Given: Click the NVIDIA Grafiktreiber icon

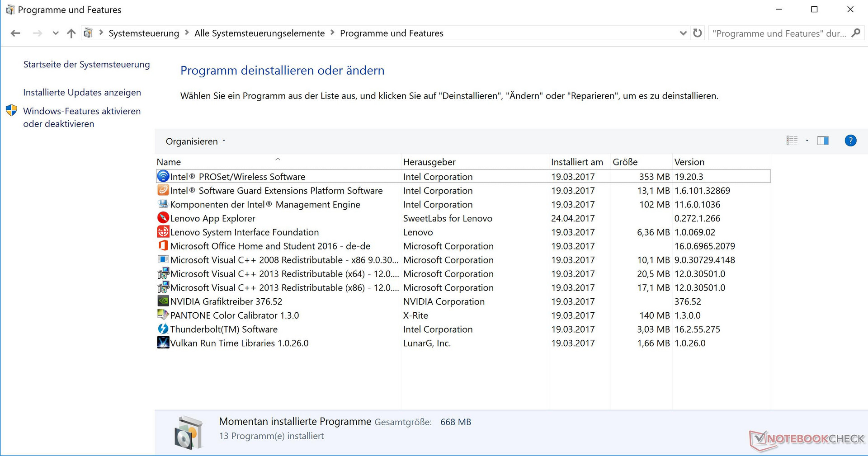Looking at the screenshot, I should tap(163, 301).
